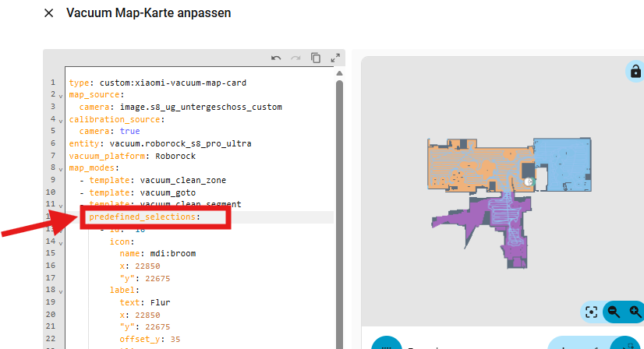Click the zoom out magnifier on map
This screenshot has width=644, height=349.
pos(614,312)
